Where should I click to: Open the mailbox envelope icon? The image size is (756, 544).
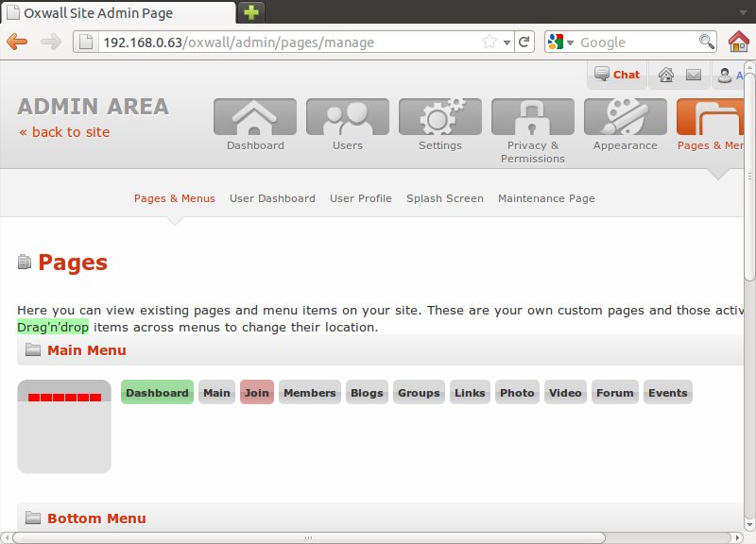tap(694, 75)
